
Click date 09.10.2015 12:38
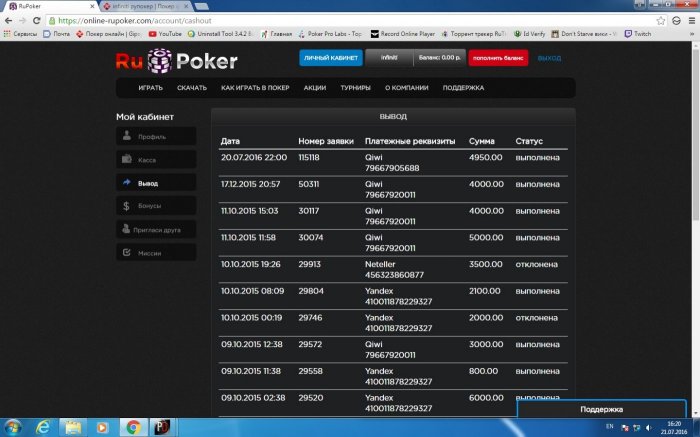click(251, 345)
